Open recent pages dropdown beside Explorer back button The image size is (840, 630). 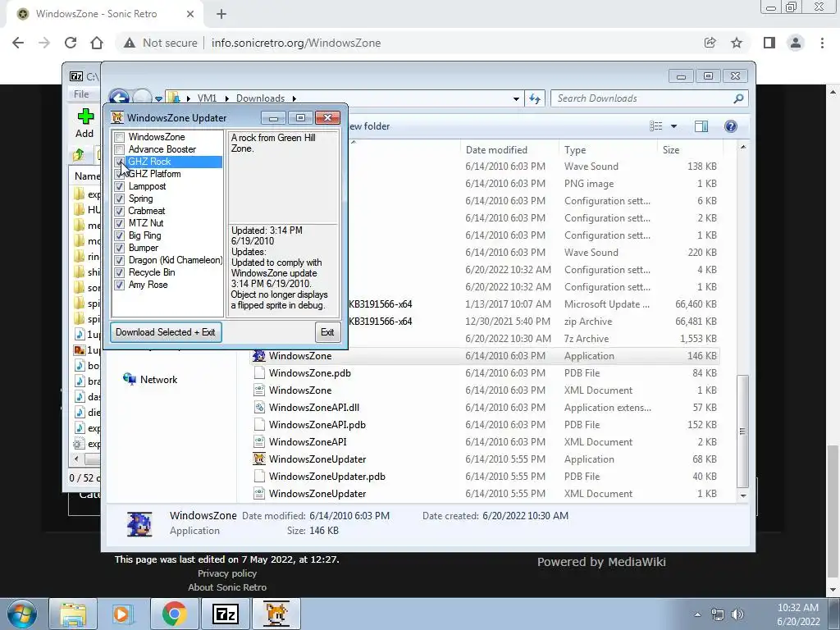(x=158, y=99)
